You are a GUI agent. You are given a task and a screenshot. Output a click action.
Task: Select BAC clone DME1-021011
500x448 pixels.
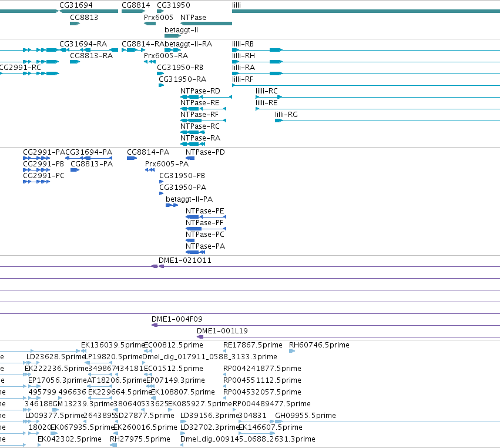point(185,260)
